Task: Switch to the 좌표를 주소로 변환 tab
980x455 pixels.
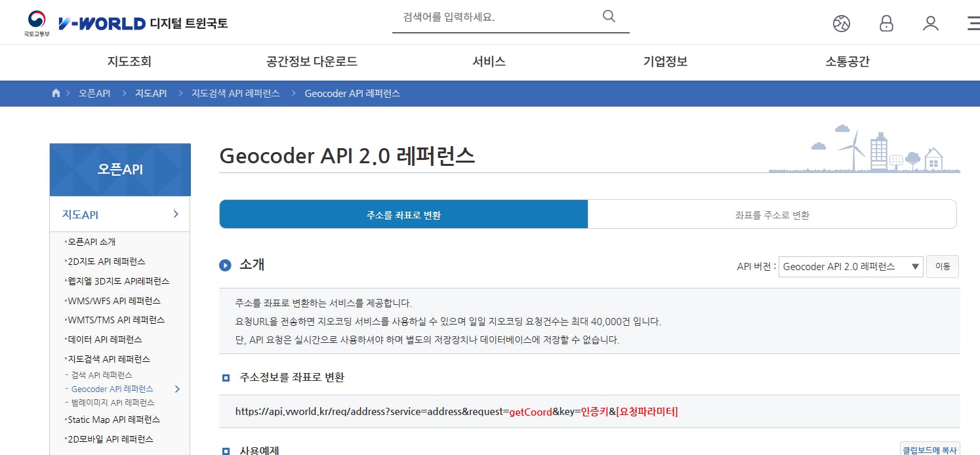Action: [x=772, y=214]
